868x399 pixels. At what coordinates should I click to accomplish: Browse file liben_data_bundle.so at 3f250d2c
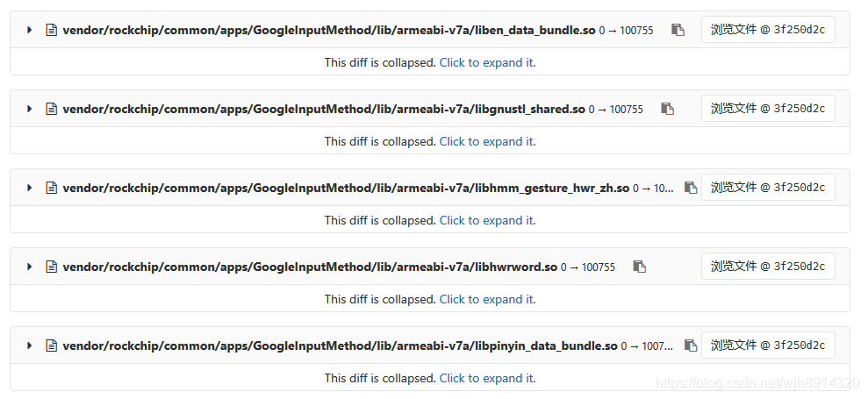click(x=768, y=30)
